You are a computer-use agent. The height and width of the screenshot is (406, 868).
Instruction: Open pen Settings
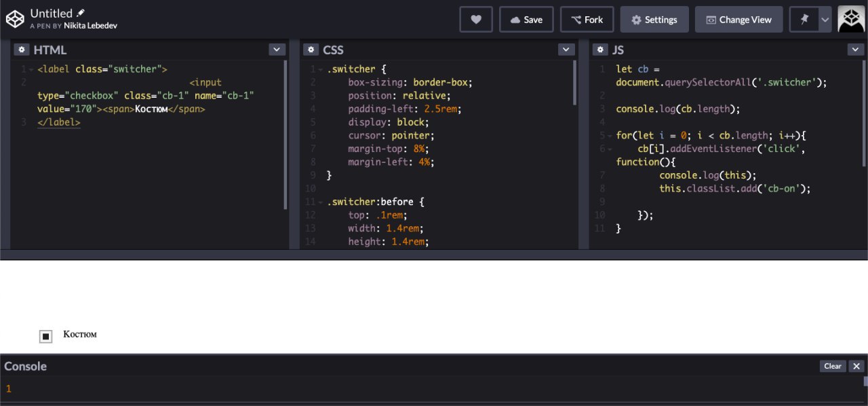point(654,20)
